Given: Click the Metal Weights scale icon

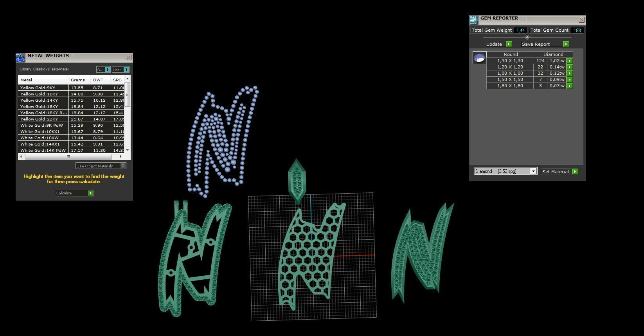Looking at the screenshot, I should pos(20,58).
